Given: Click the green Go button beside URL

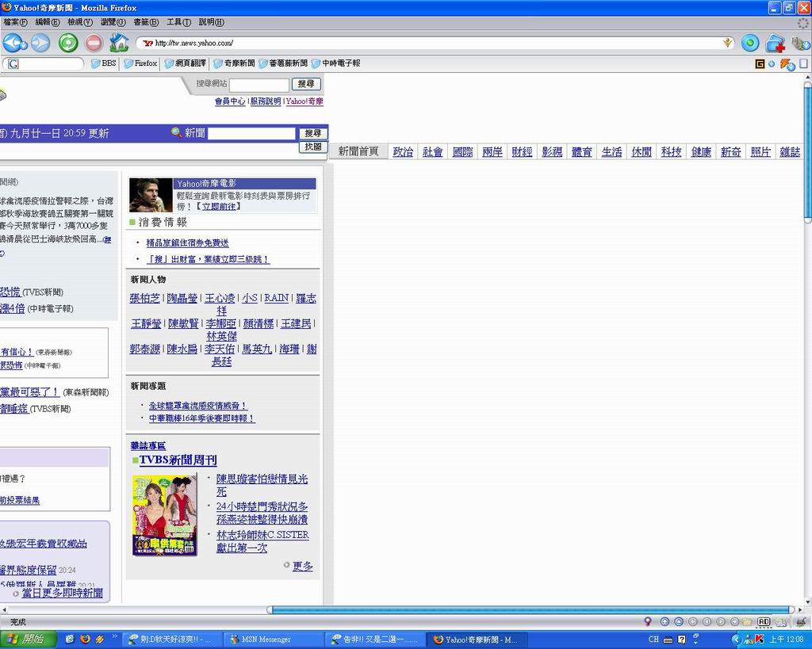Looking at the screenshot, I should pyautogui.click(x=750, y=43).
